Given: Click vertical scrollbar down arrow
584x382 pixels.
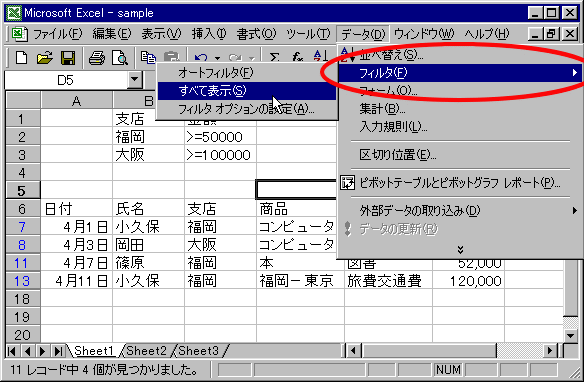Looking at the screenshot, I should 570,335.
